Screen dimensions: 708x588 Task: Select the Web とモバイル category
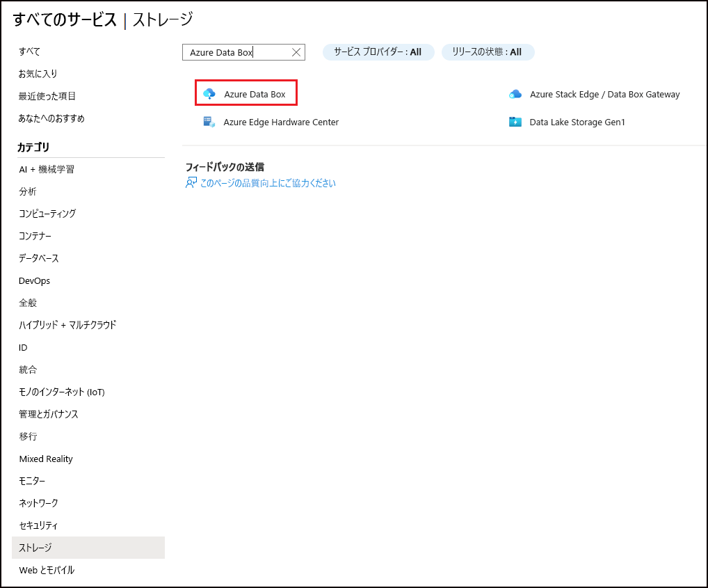(x=47, y=570)
